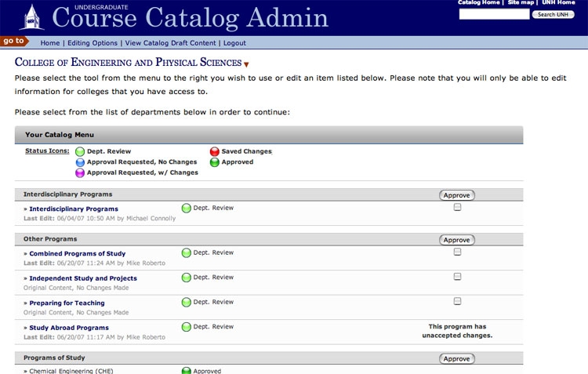Open the Site map link
This screenshot has width=588, height=374.
(x=521, y=2)
